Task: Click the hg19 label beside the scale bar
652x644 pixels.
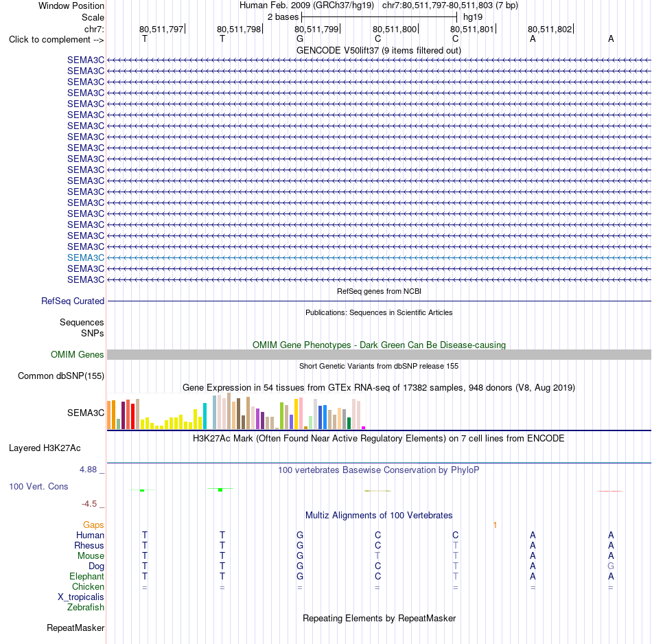Action: 473,17
